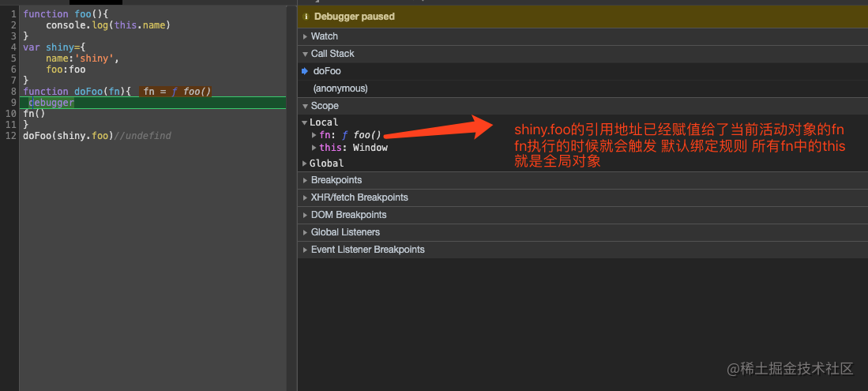The image size is (868, 391).
Task: Click the fn() call on line 10
Action: coord(34,114)
